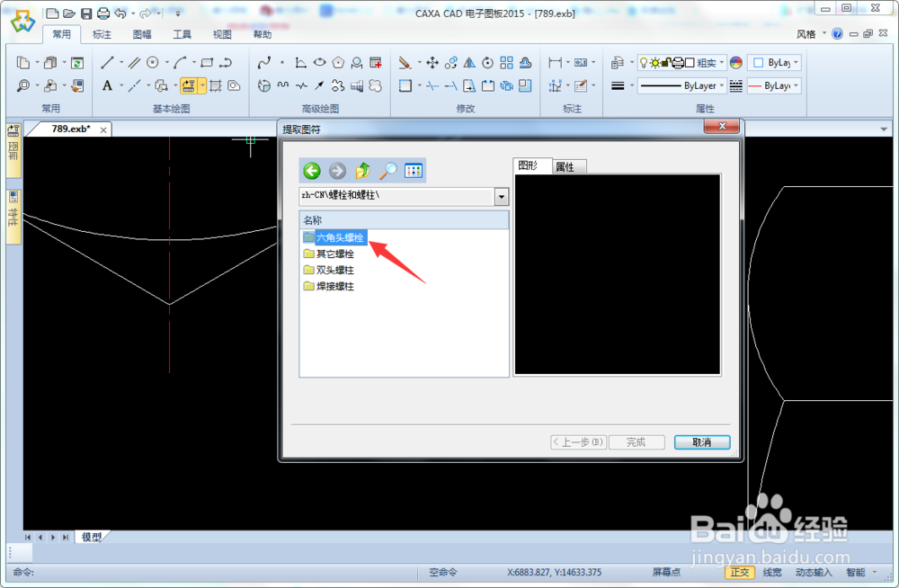
Task: Select the Extend tool
Action: tap(450, 86)
